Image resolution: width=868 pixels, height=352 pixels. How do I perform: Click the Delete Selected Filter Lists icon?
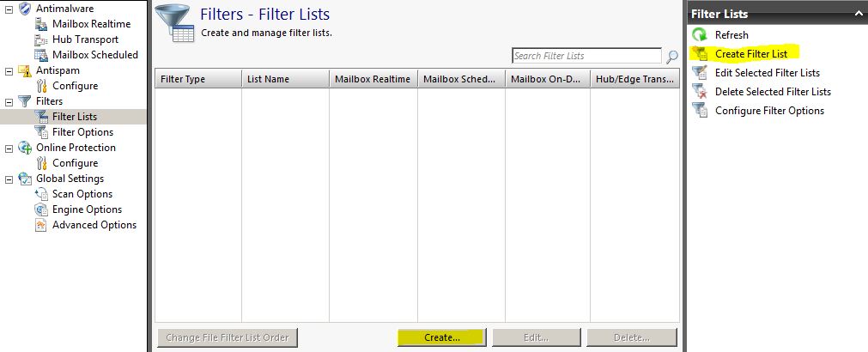point(700,92)
